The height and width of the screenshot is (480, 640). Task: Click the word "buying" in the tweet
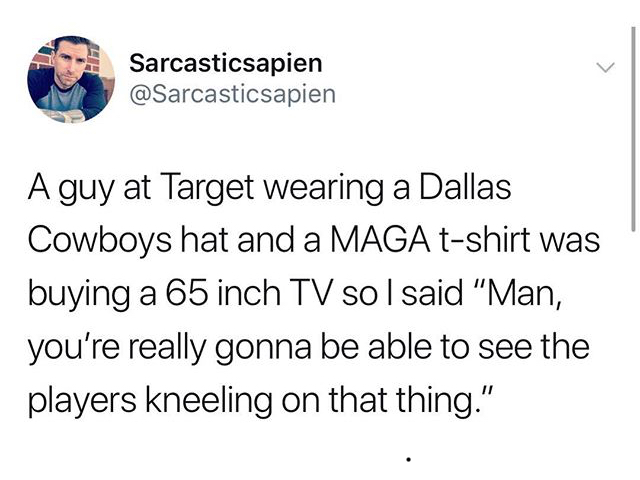(x=80, y=295)
